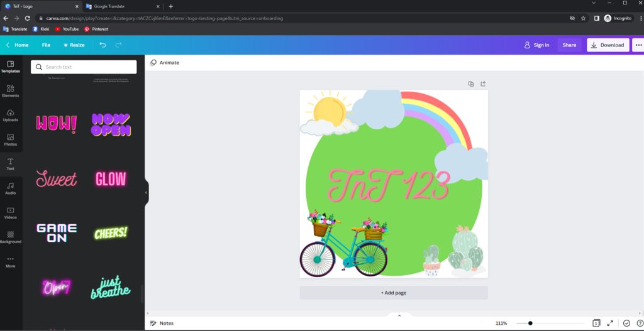Open the grid view page icon

click(596, 323)
